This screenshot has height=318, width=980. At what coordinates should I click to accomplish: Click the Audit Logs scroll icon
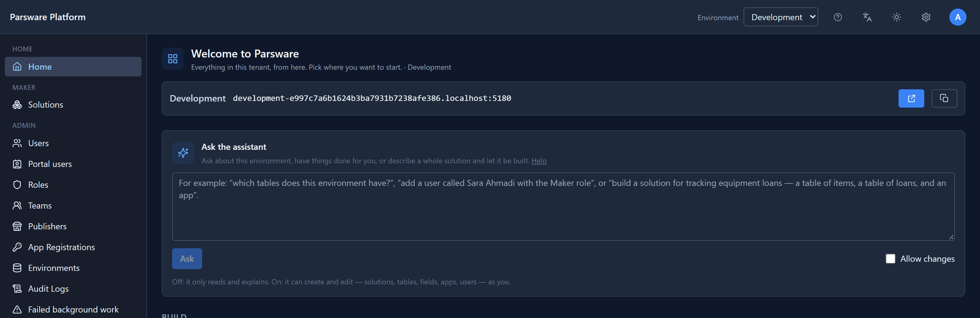pyautogui.click(x=17, y=289)
